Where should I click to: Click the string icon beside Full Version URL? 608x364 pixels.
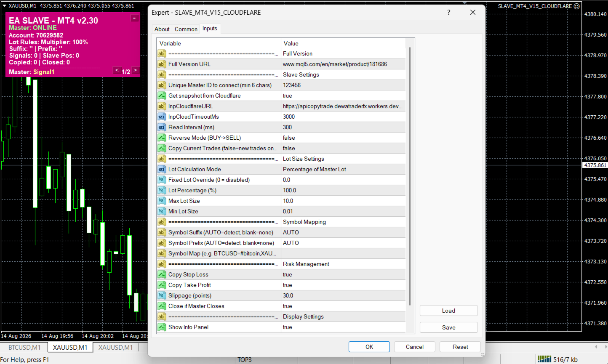pos(162,64)
